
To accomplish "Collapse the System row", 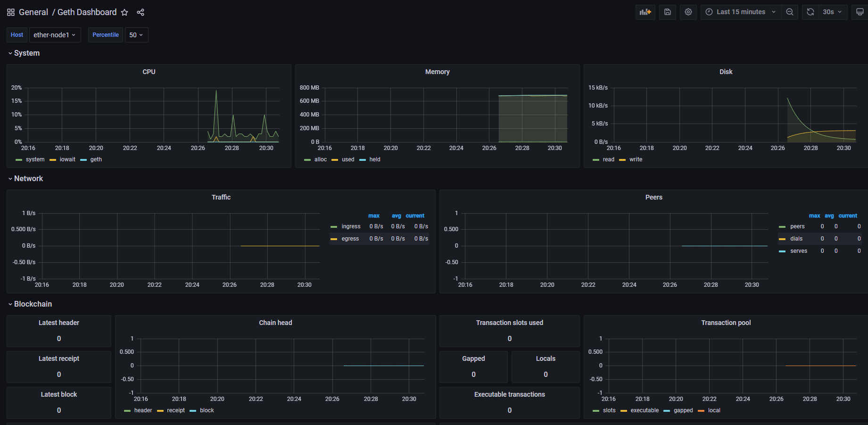I will (x=24, y=53).
